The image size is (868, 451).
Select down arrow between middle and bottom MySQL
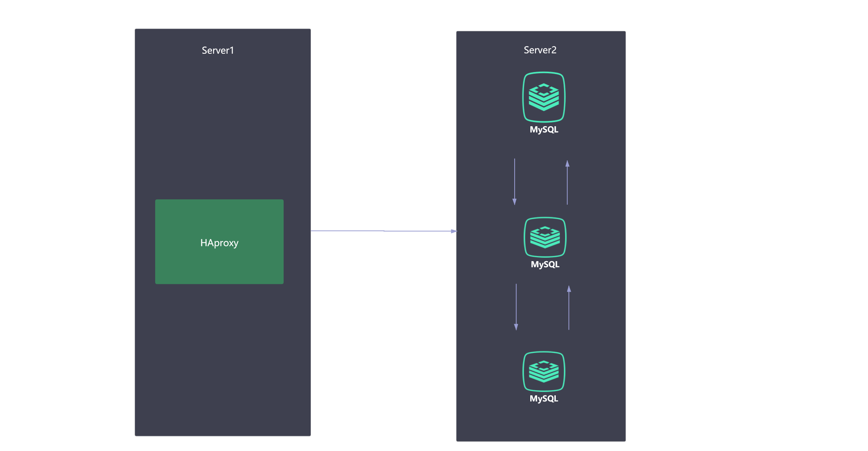pos(516,307)
